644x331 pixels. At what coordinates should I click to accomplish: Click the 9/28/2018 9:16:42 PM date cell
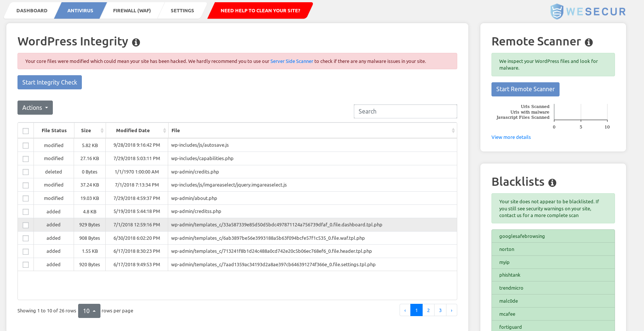pyautogui.click(x=137, y=145)
